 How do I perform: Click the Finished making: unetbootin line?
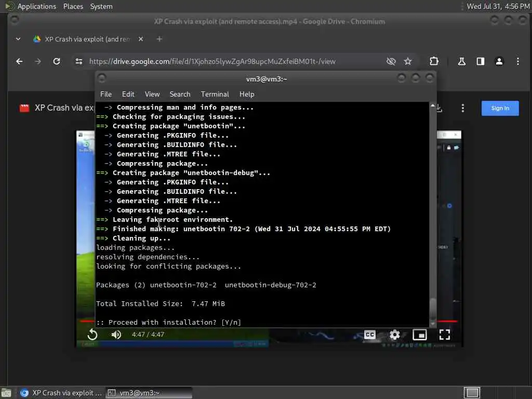tap(244, 229)
